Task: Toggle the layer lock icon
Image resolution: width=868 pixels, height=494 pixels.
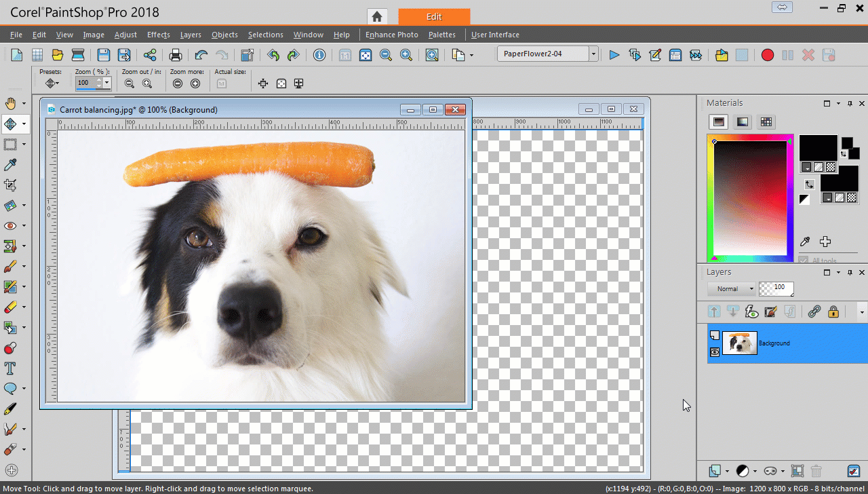Action: point(833,311)
